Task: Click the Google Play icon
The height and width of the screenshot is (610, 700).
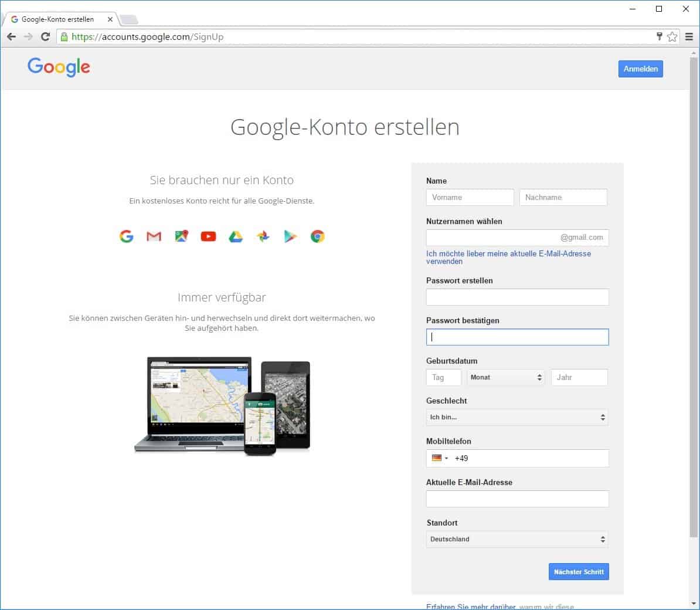Action: pyautogui.click(x=290, y=236)
